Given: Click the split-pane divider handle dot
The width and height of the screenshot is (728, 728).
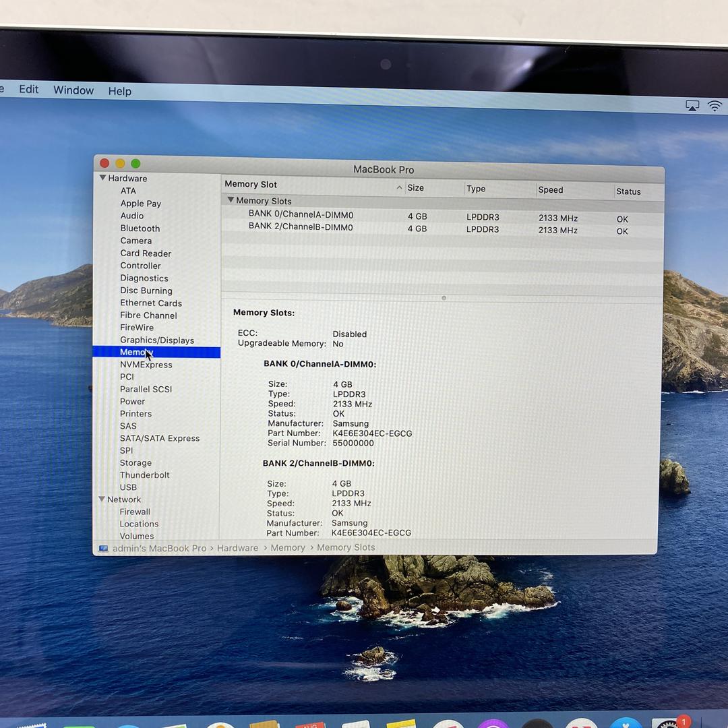Looking at the screenshot, I should point(444,298).
